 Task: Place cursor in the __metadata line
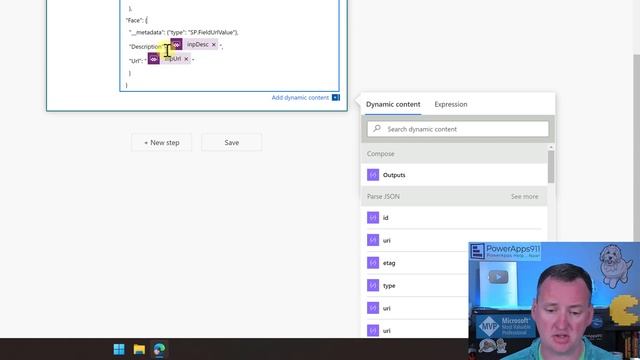pos(184,32)
